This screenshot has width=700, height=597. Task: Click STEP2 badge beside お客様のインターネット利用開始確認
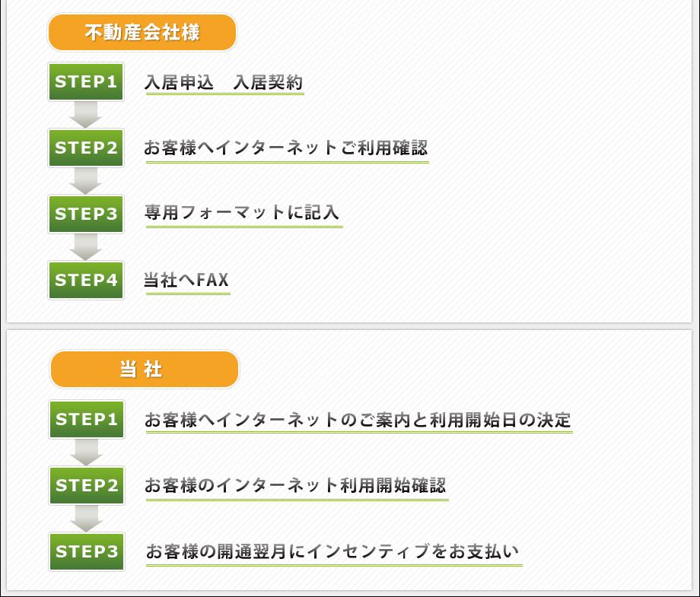(x=87, y=485)
